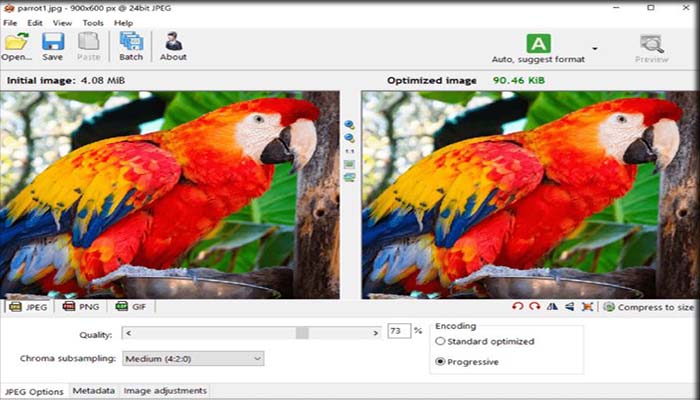Screen dimensions: 700x400
Task: Click the Paste toolbar icon
Action: tap(88, 42)
